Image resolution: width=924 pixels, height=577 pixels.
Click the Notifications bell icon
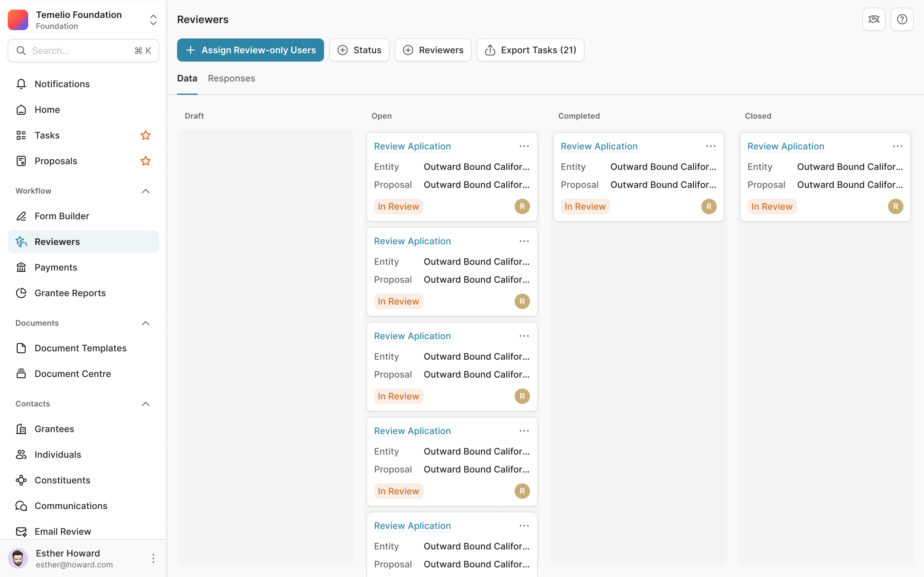21,84
